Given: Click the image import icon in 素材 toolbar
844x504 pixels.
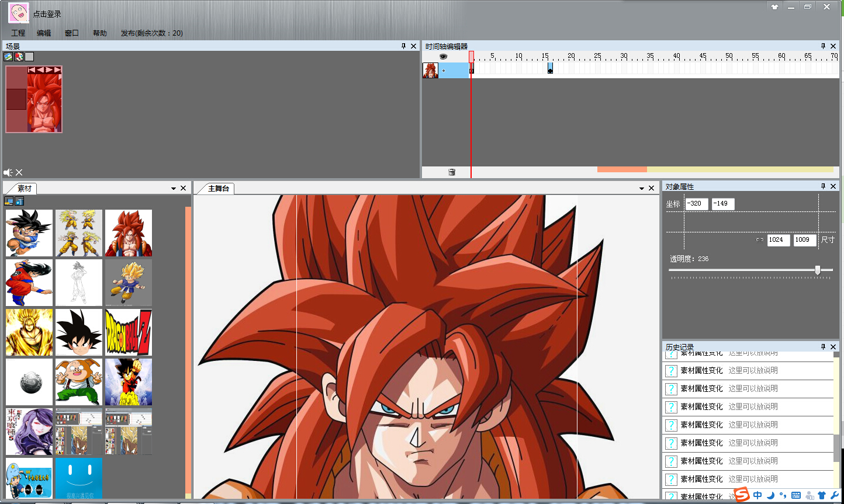Looking at the screenshot, I should coord(9,201).
